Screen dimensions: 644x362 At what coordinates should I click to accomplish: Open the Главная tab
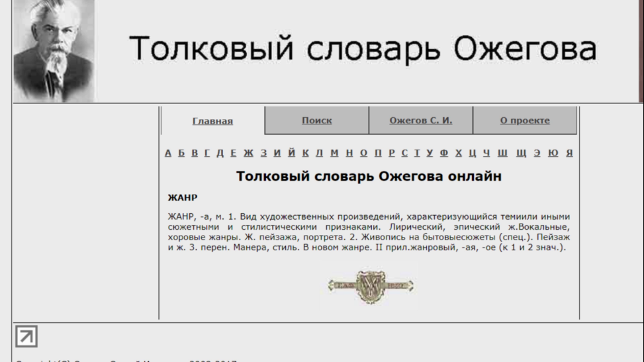tap(212, 121)
